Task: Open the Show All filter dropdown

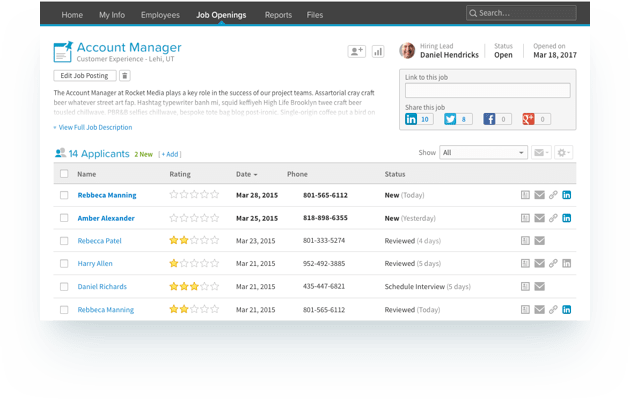Action: [x=483, y=153]
